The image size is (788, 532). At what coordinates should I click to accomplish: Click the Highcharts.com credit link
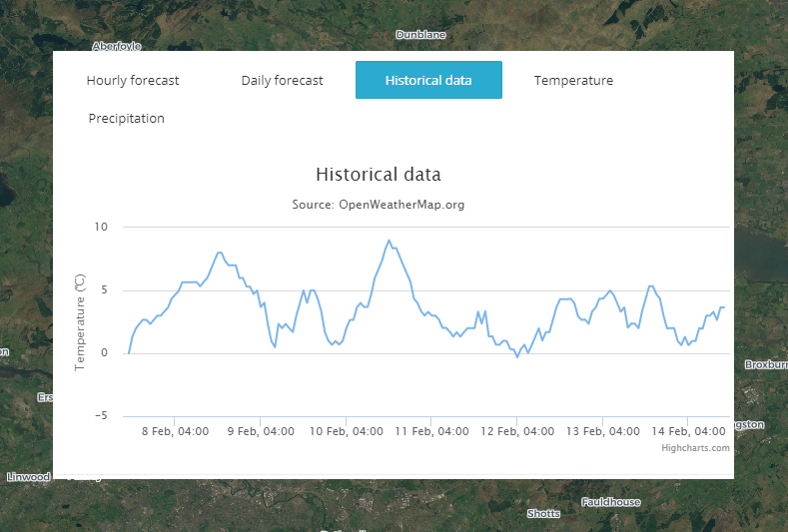pos(695,448)
